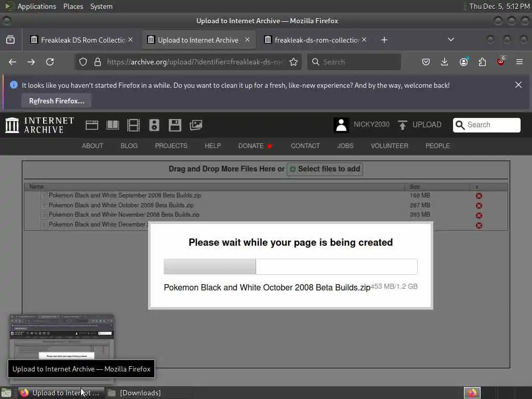Open the DONATE link
The height and width of the screenshot is (399, 532).
tap(255, 146)
